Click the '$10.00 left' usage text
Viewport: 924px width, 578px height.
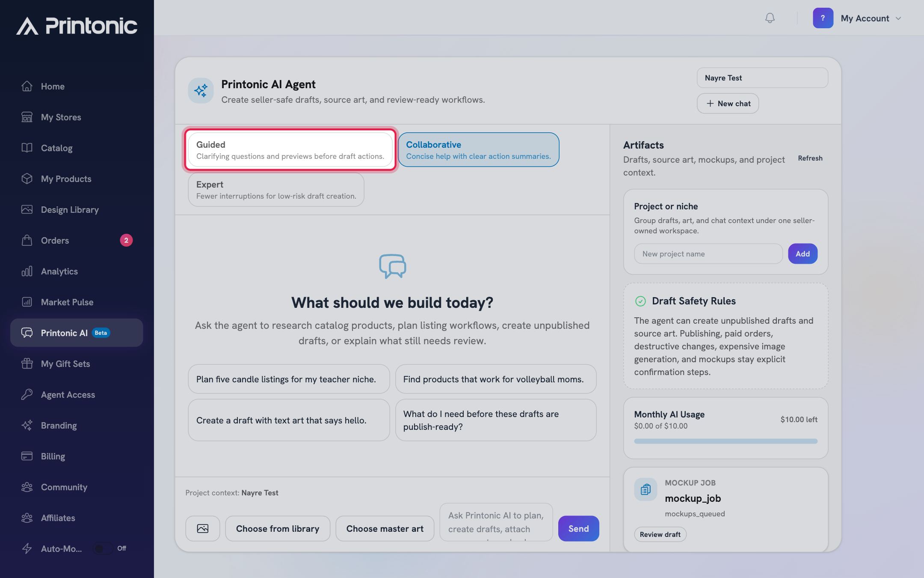(x=799, y=420)
